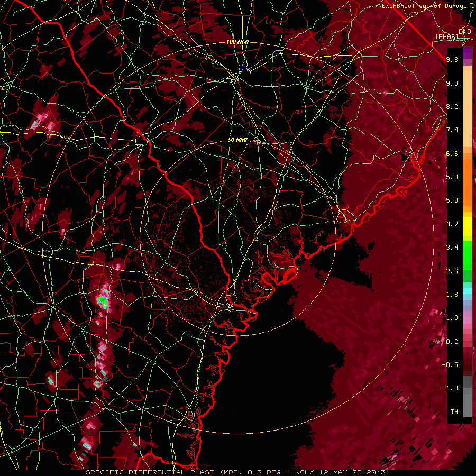The height and width of the screenshot is (476, 476).
Task: Click the -1.3 value on the legend
Action: click(x=450, y=388)
